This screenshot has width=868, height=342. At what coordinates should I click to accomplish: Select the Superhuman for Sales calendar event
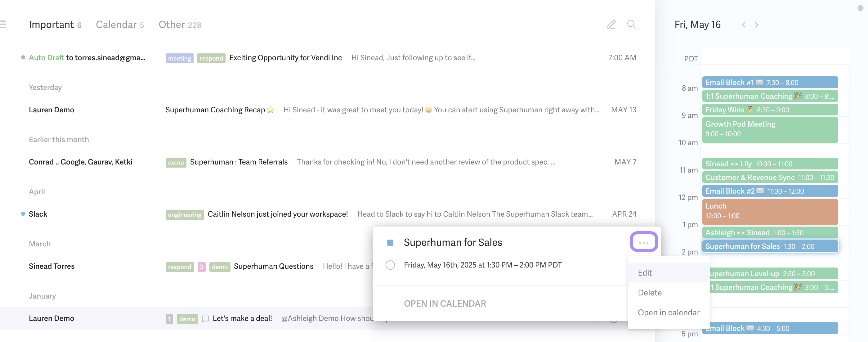(770, 246)
